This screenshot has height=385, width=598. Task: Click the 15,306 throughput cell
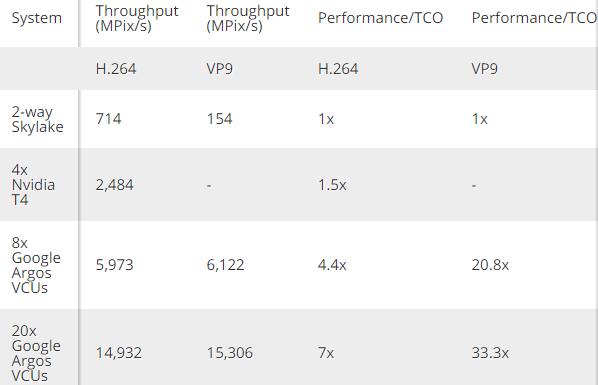click(x=230, y=353)
